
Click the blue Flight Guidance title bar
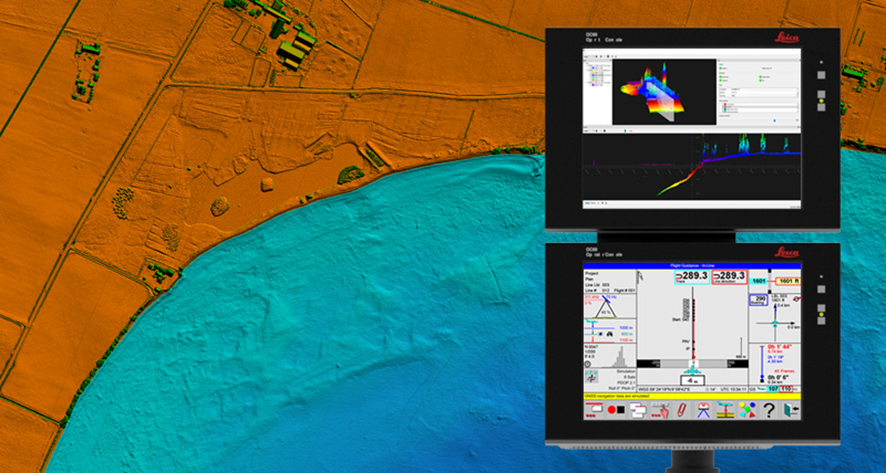(692, 266)
